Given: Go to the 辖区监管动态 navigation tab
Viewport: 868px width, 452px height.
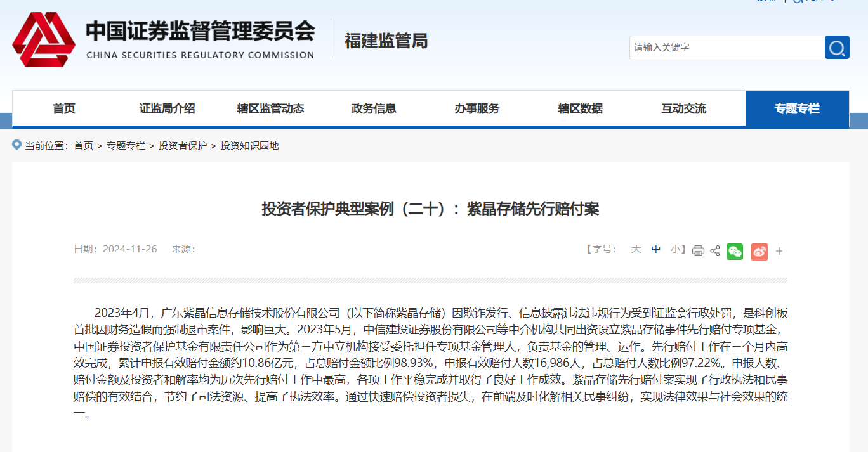Looking at the screenshot, I should pos(271,108).
